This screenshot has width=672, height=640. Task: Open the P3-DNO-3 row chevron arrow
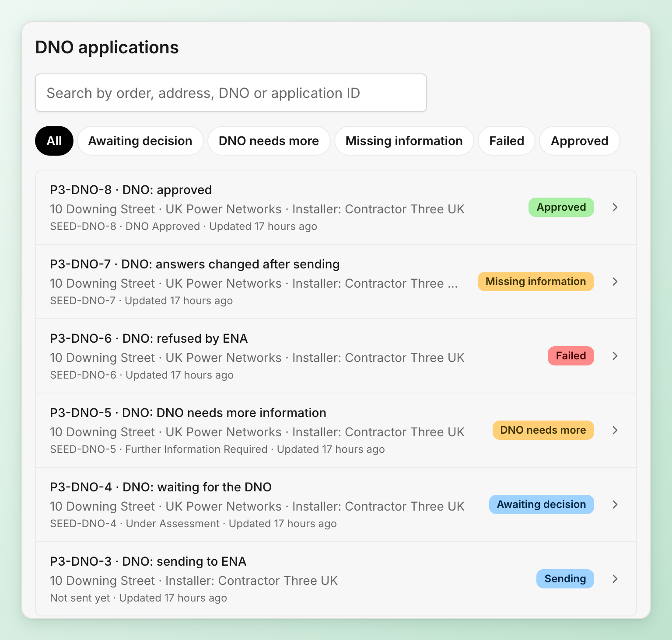(615, 579)
